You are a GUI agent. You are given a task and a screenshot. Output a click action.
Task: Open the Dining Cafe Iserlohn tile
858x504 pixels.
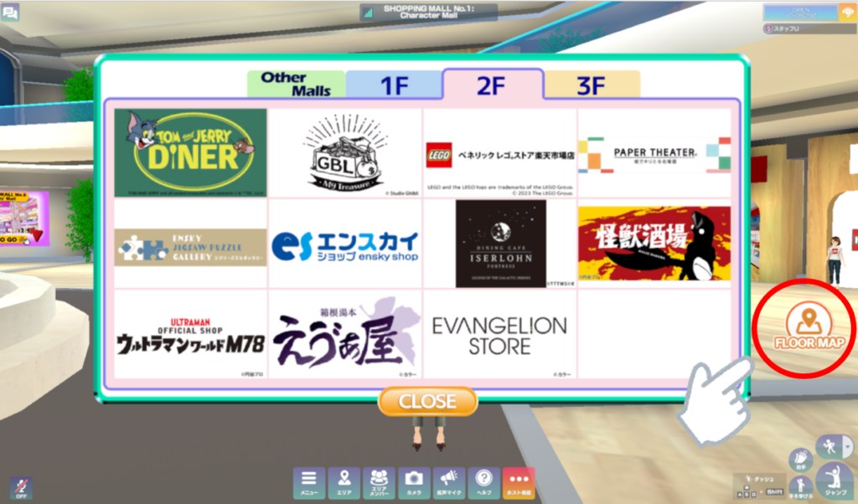pyautogui.click(x=500, y=244)
